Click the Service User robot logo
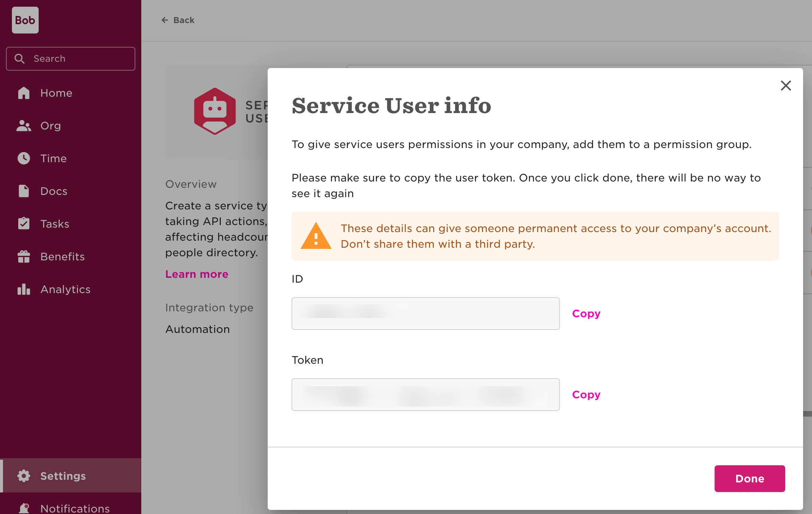The height and width of the screenshot is (514, 812). (x=215, y=111)
